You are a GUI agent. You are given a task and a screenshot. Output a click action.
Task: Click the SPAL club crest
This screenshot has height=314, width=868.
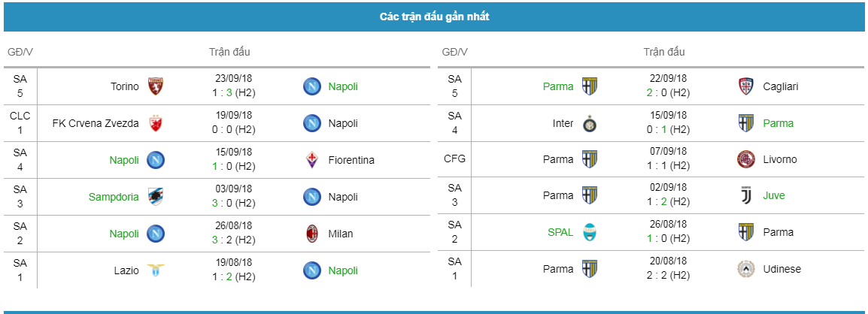(590, 232)
